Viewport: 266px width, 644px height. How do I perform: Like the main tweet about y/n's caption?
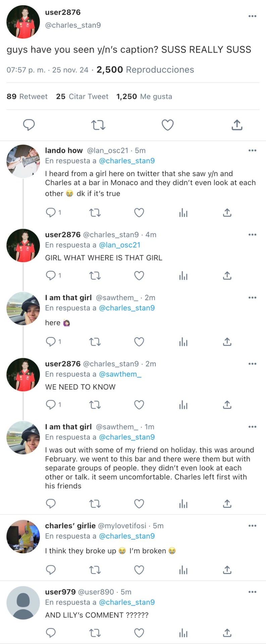167,125
